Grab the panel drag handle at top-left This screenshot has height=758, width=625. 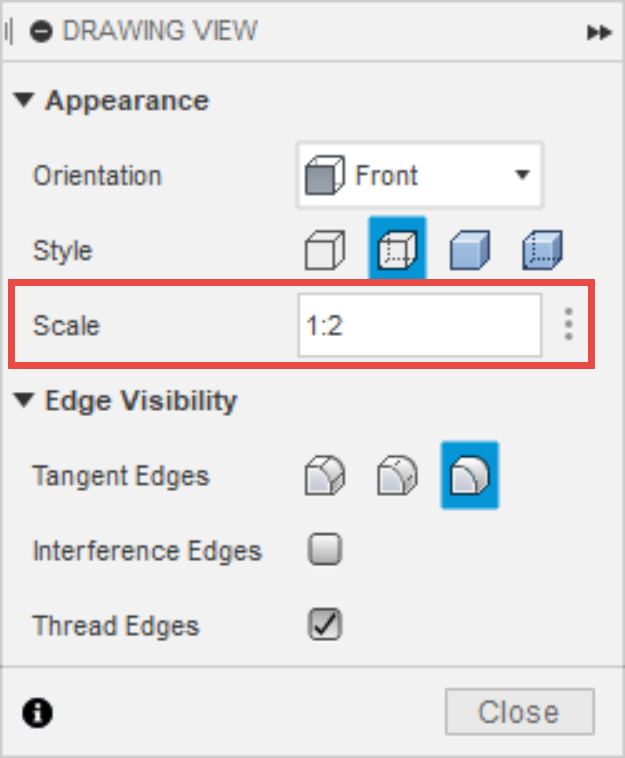10,32
